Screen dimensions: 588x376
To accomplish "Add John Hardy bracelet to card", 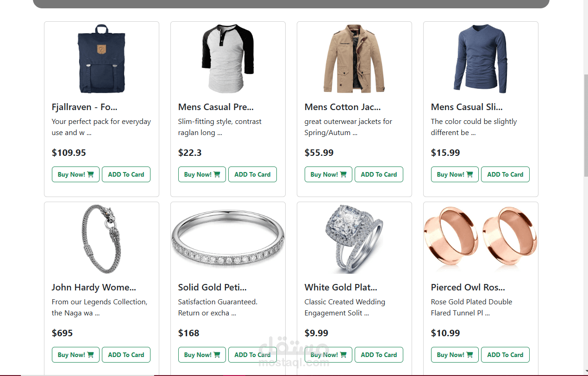I will (x=126, y=355).
